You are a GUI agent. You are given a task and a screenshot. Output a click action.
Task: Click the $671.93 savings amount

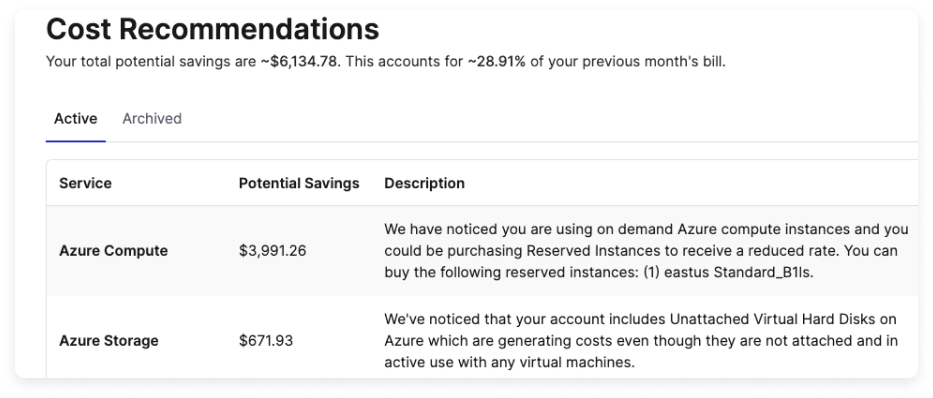coord(266,341)
